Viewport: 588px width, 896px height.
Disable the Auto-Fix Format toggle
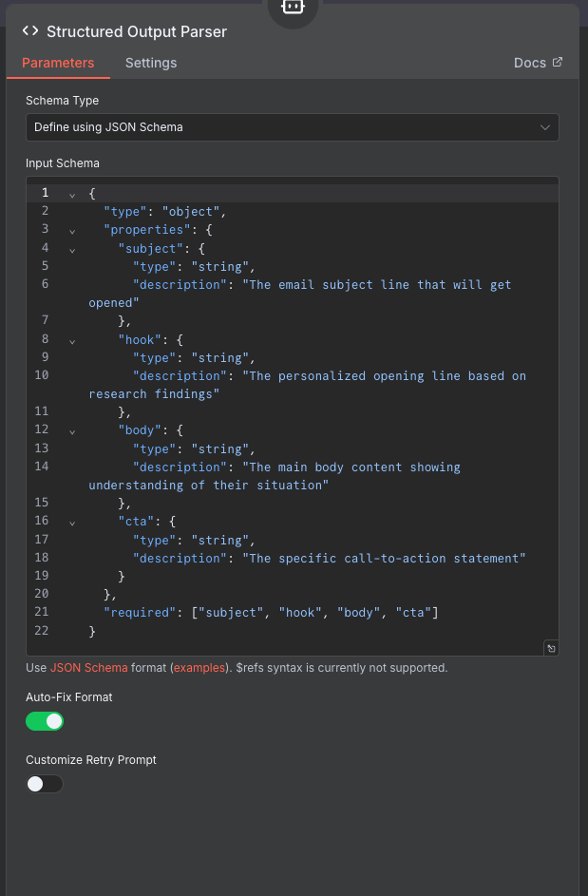pos(44,721)
